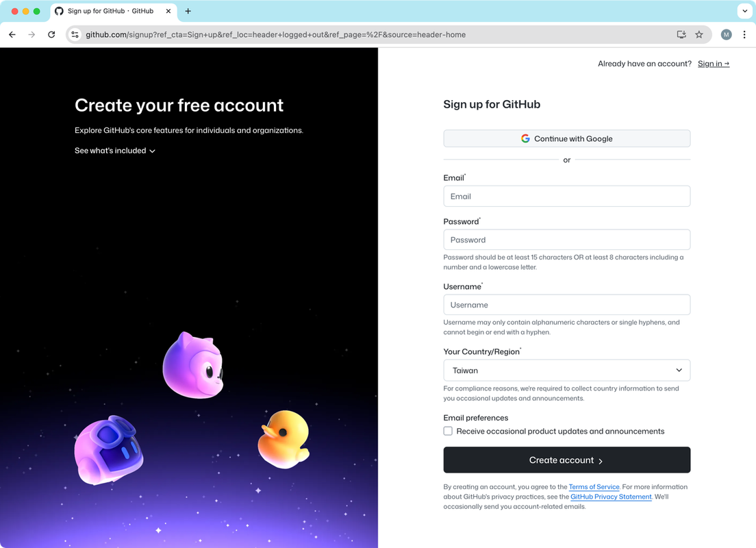
Task: Click the Create account button
Action: (x=566, y=460)
